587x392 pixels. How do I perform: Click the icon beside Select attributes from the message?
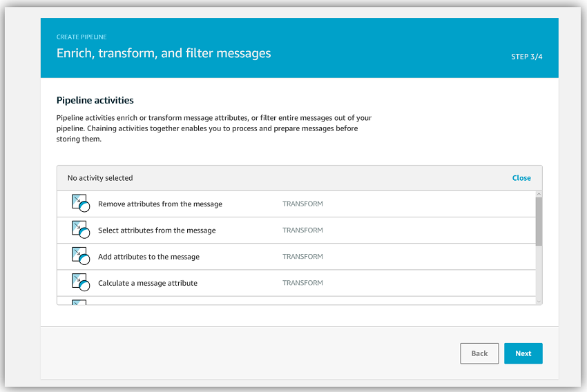81,230
